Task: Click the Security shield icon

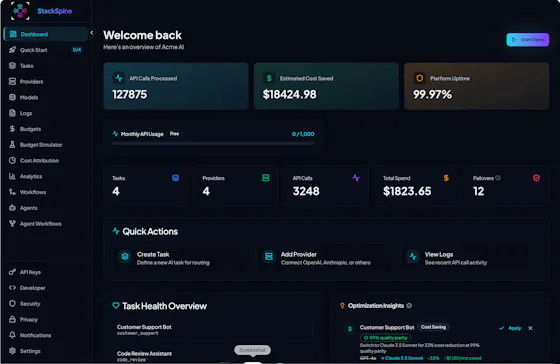Action: pos(12,303)
